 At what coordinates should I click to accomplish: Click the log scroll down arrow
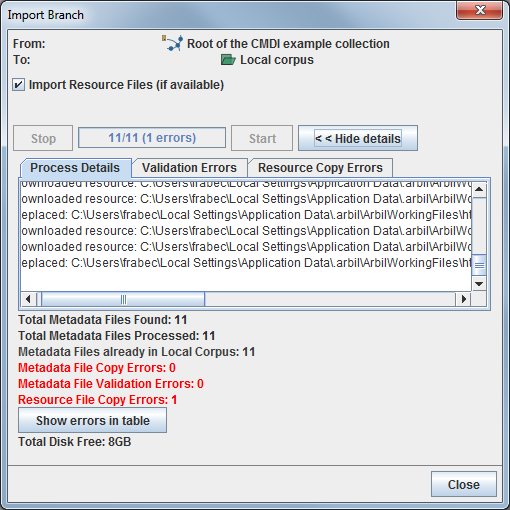[479, 284]
